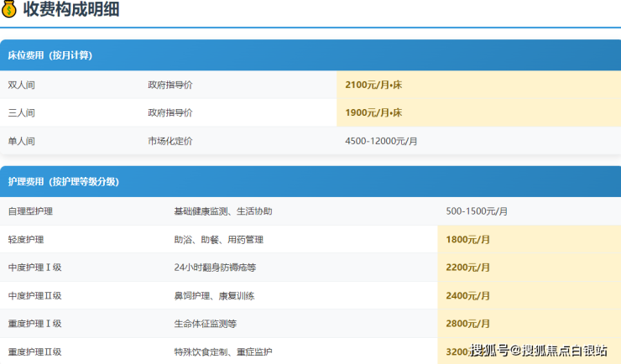
Task: Click the 轻度护理 row label
Action: (25, 240)
